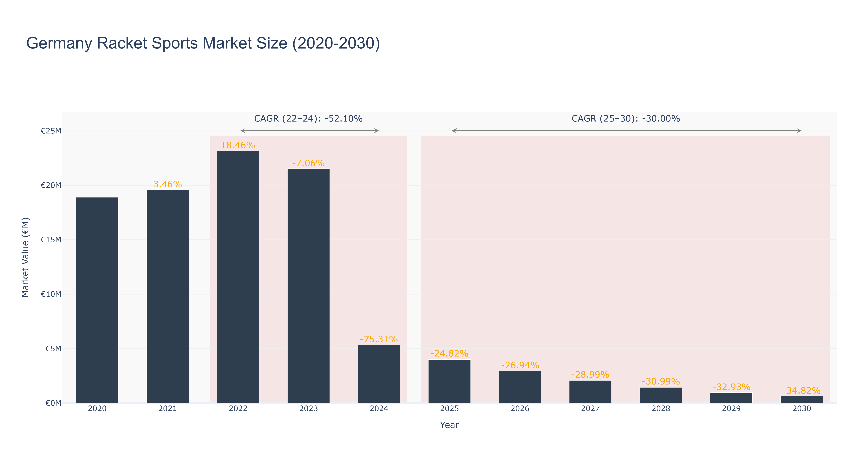
Task: Click the -30.99% growth label
Action: pyautogui.click(x=660, y=381)
